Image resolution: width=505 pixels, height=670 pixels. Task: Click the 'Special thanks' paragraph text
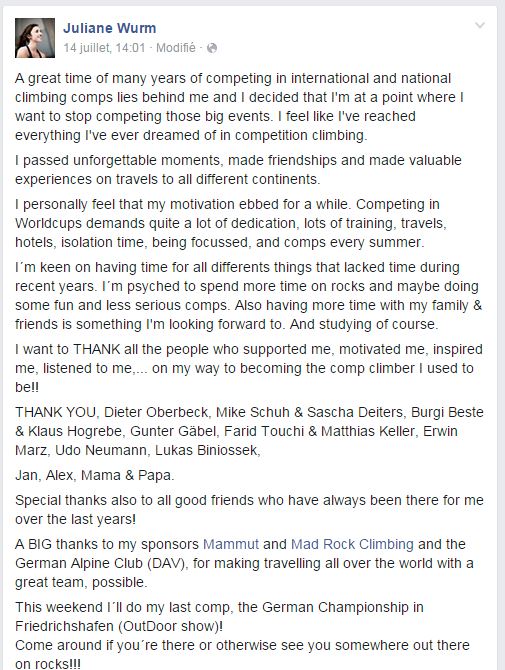tap(249, 509)
